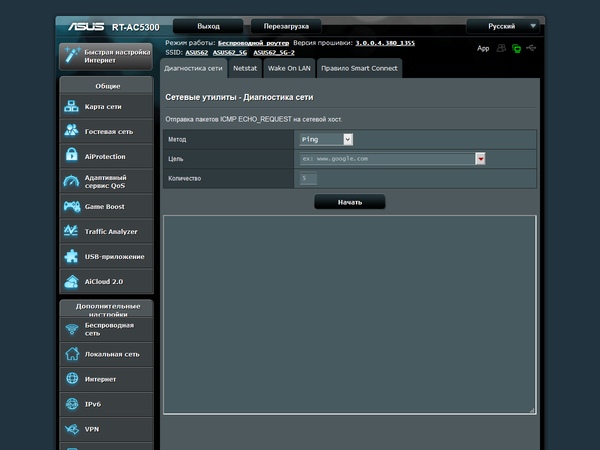Viewport: 600px width, 450px height.
Task: Open AiProtection lock icon
Action: (72, 155)
